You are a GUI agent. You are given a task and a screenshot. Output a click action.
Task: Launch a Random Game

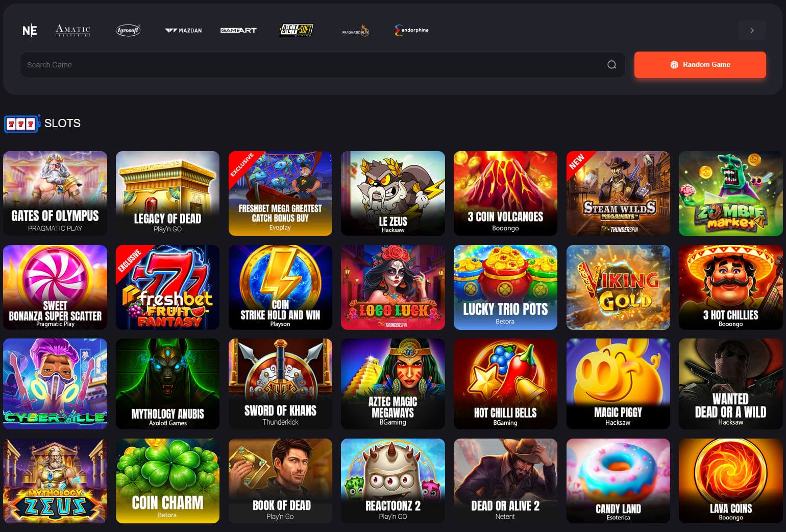click(x=700, y=65)
